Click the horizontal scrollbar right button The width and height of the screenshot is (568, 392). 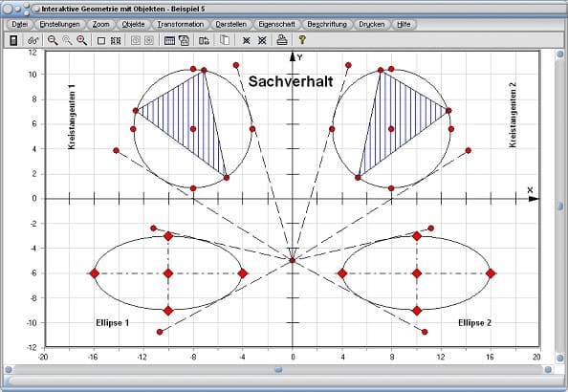pyautogui.click(x=548, y=370)
